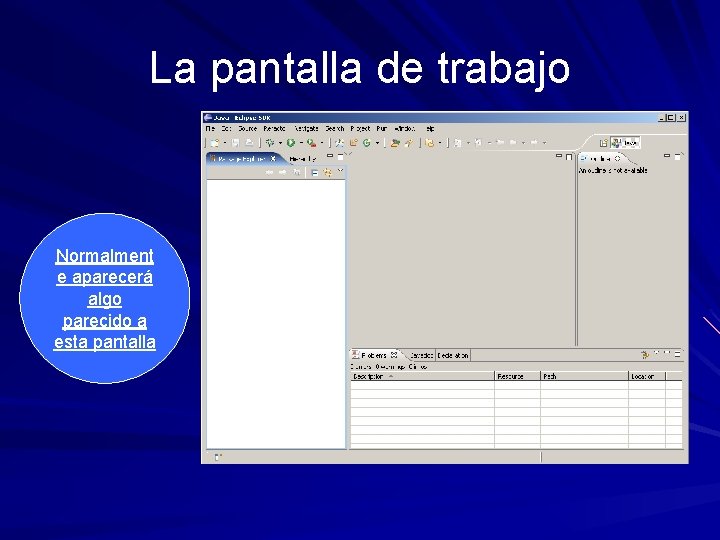The image size is (720, 540).
Task: Click the status bar corner icon
Action: [218, 457]
